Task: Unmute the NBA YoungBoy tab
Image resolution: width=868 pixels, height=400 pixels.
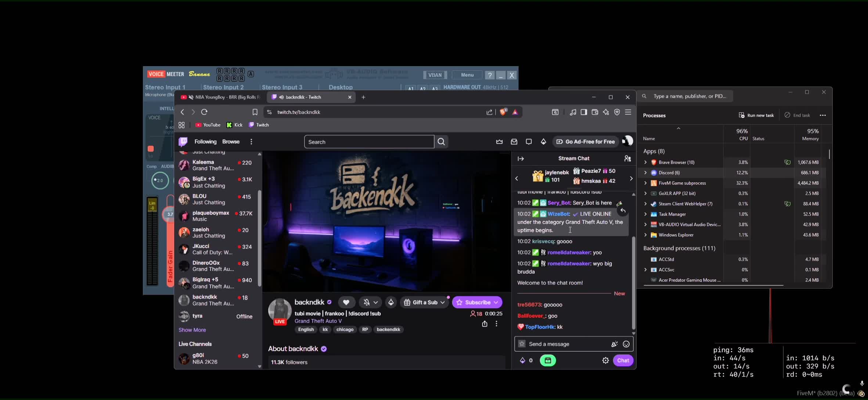Action: (191, 97)
